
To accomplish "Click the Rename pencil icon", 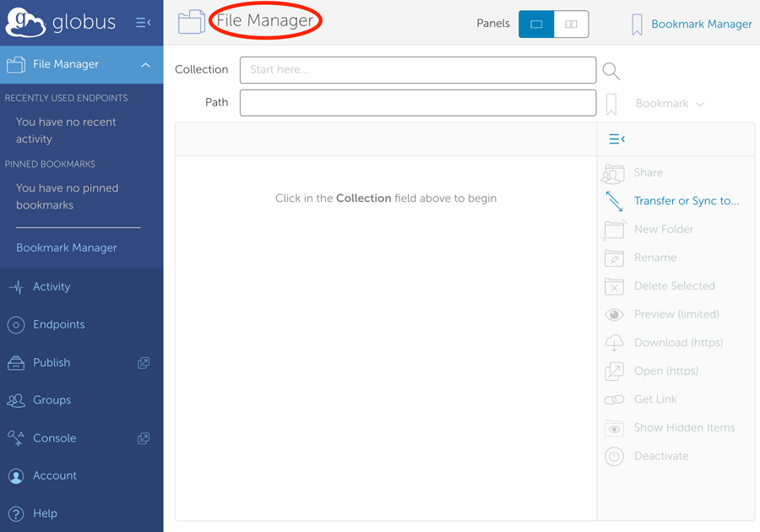I will [614, 258].
